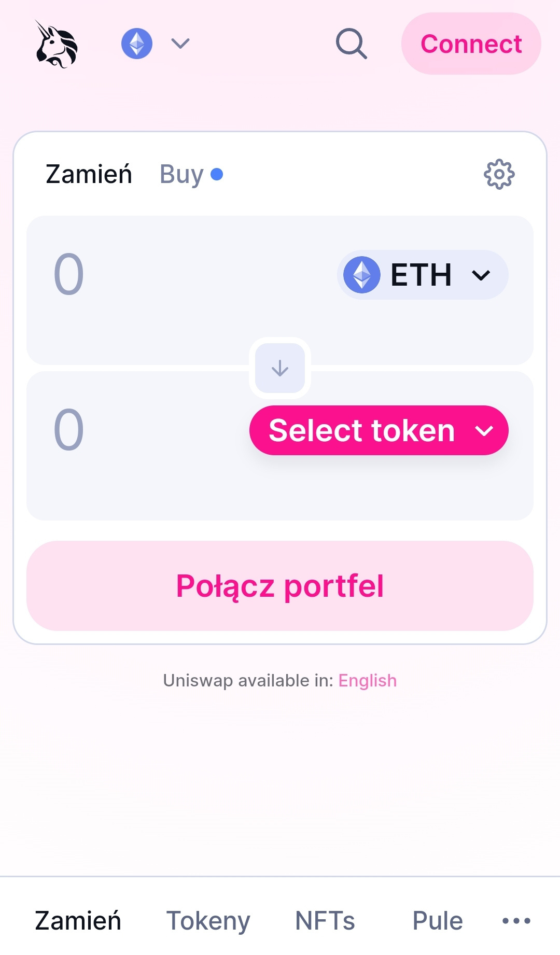The width and height of the screenshot is (560, 955).
Task: Click the ETH token logo icon
Action: pos(362,275)
